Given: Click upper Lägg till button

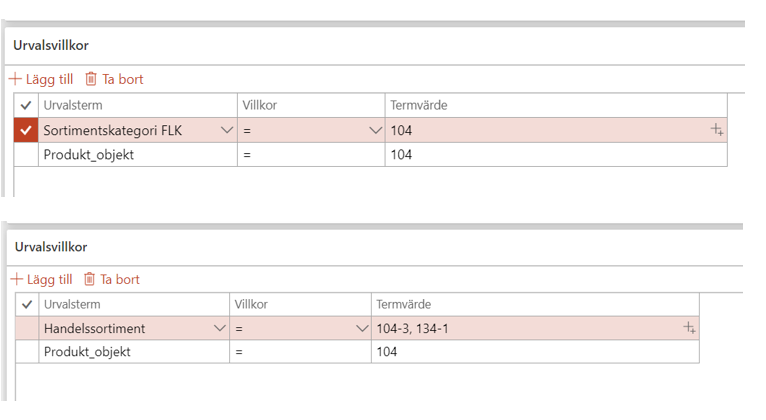Looking at the screenshot, I should click(x=42, y=79).
